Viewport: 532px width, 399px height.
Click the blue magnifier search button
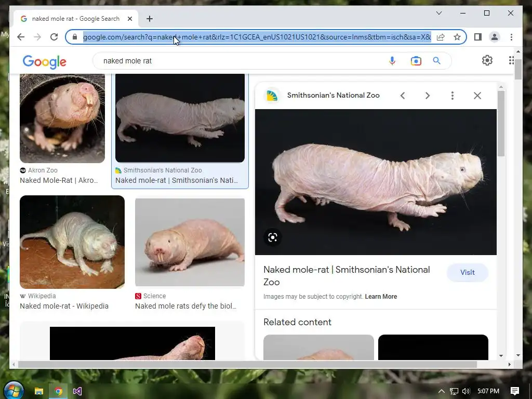436,61
